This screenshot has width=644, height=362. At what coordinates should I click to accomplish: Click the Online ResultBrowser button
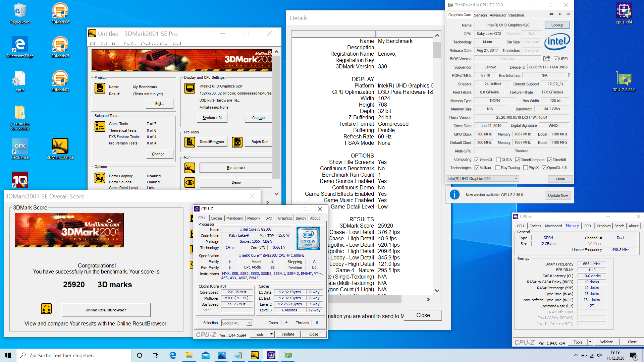click(x=106, y=310)
